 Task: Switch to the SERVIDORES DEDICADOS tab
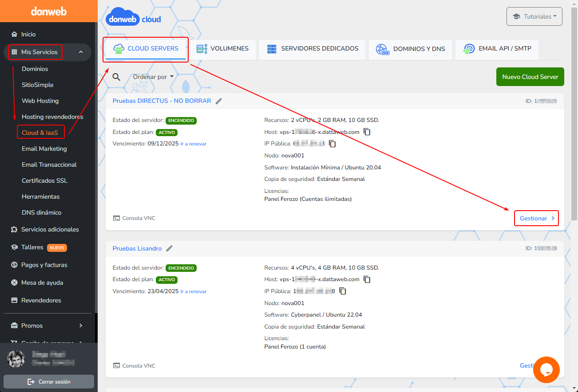click(x=313, y=49)
